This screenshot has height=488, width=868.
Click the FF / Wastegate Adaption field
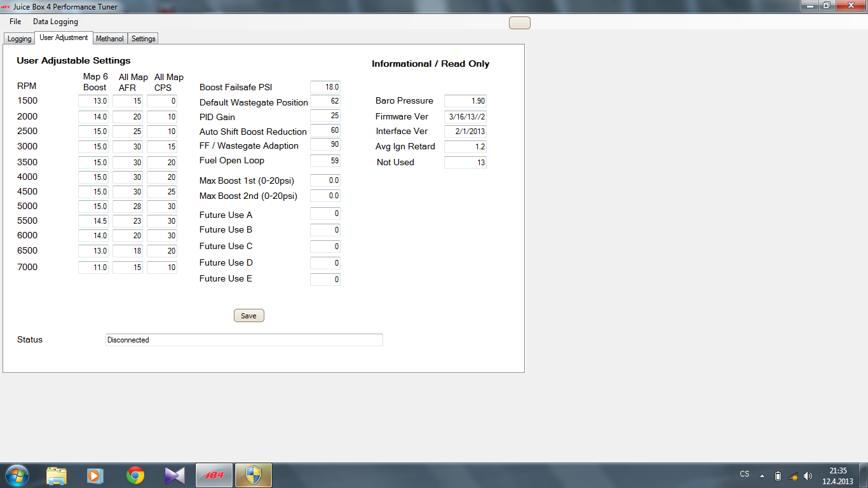point(325,145)
